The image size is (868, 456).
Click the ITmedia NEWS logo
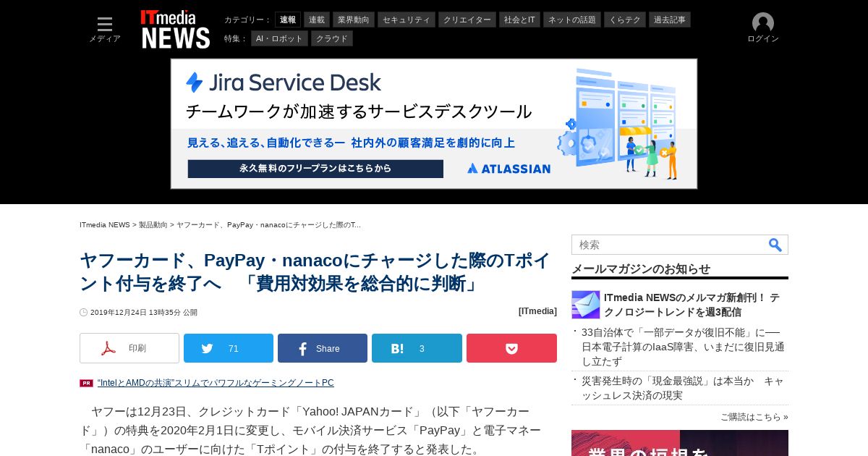coord(176,29)
